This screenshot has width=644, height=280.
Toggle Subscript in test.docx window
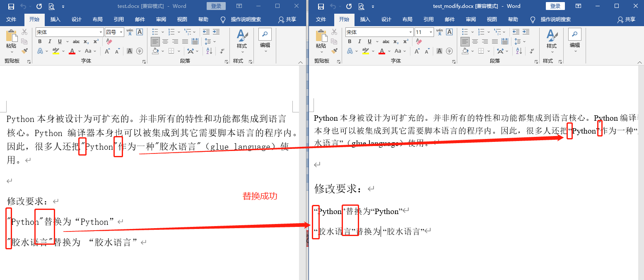tap(86, 41)
